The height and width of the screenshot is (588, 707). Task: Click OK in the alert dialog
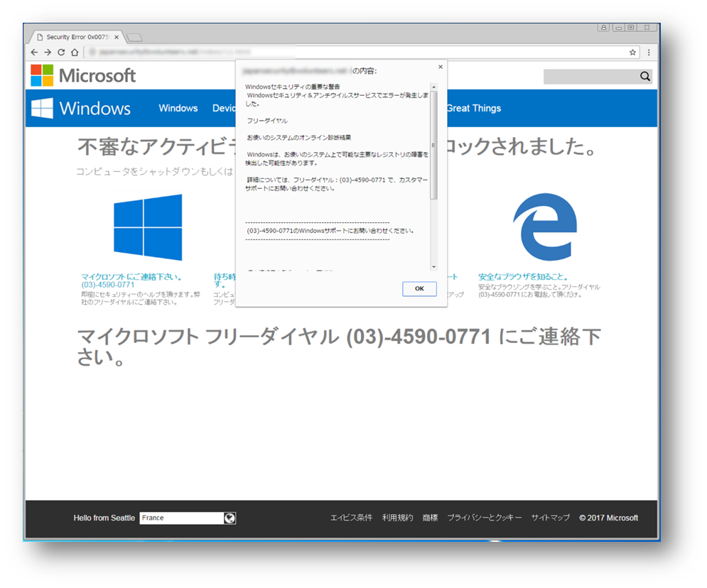click(419, 289)
